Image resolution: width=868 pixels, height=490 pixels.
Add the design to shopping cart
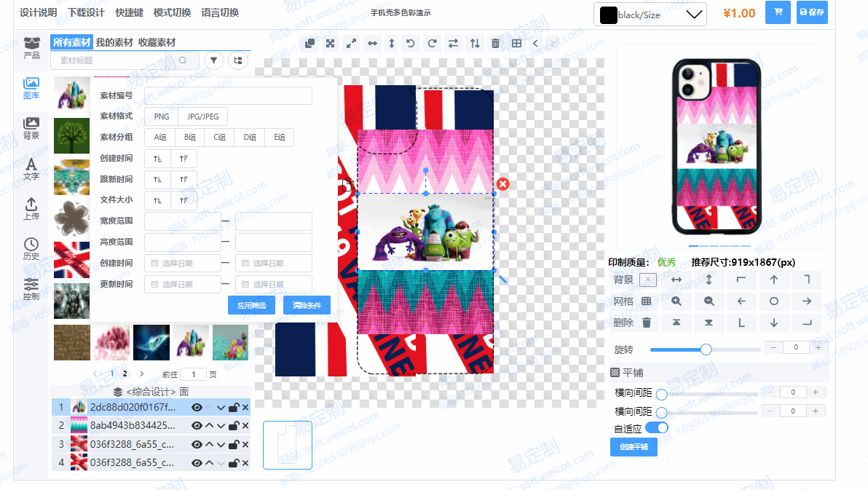(x=778, y=12)
